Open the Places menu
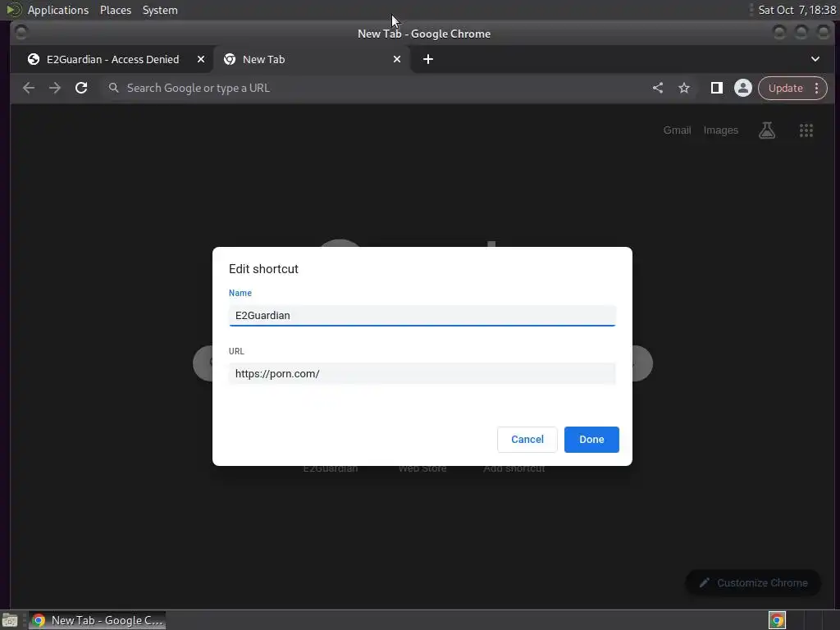Image resolution: width=840 pixels, height=630 pixels. 116,10
